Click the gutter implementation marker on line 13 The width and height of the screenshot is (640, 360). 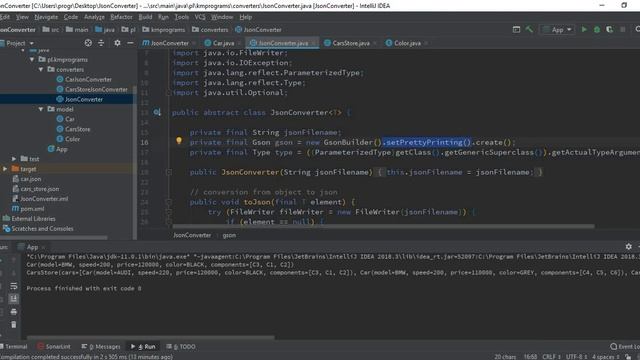(157, 112)
